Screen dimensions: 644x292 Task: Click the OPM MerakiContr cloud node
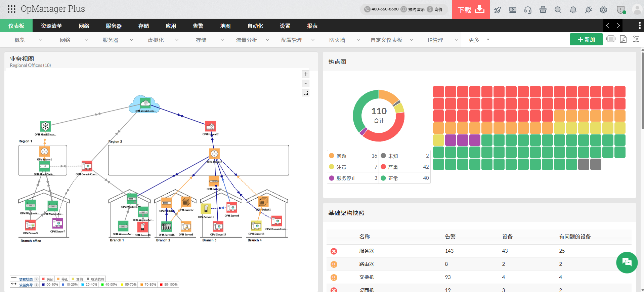(x=145, y=103)
